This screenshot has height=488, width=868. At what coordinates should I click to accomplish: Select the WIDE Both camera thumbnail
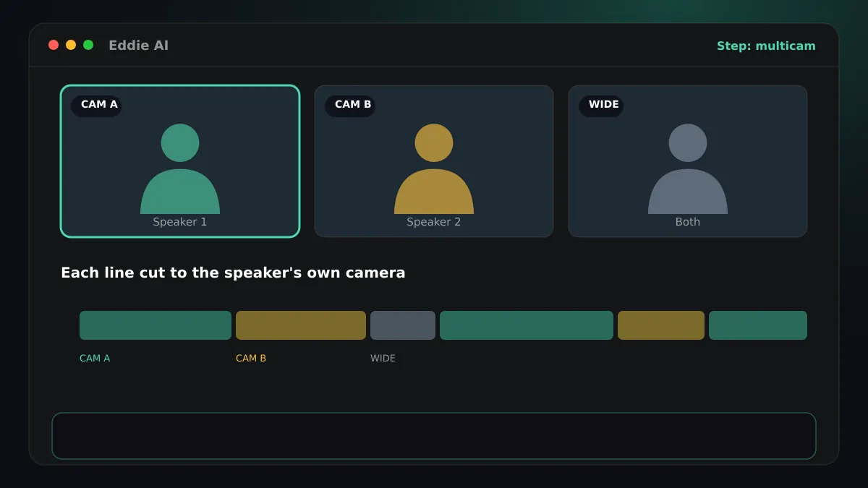point(688,161)
